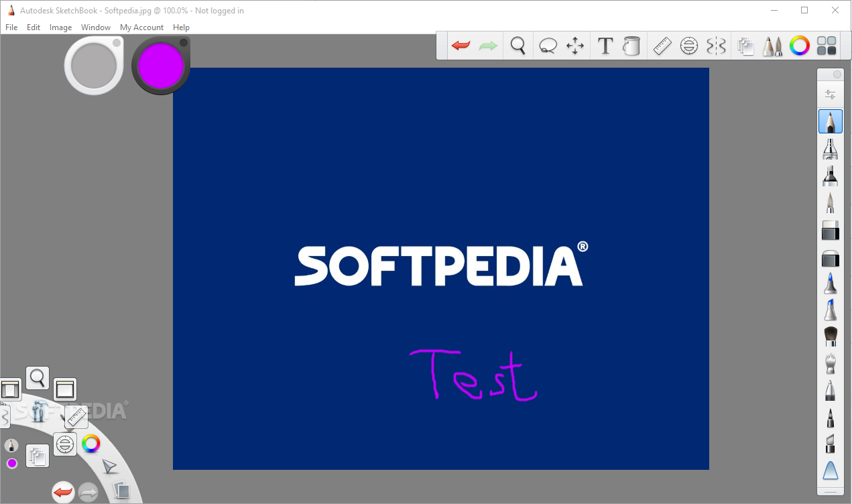Select the Pencil brush in brush palette

click(831, 121)
